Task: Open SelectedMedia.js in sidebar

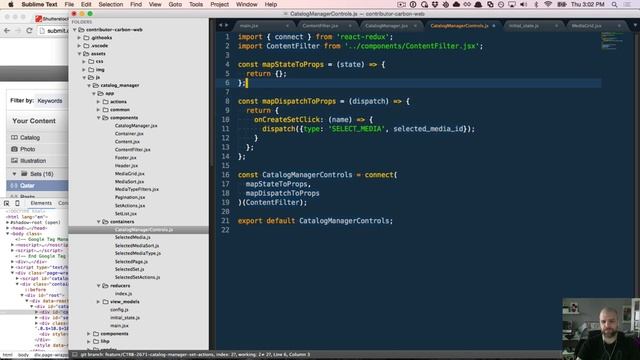Action: [133, 237]
